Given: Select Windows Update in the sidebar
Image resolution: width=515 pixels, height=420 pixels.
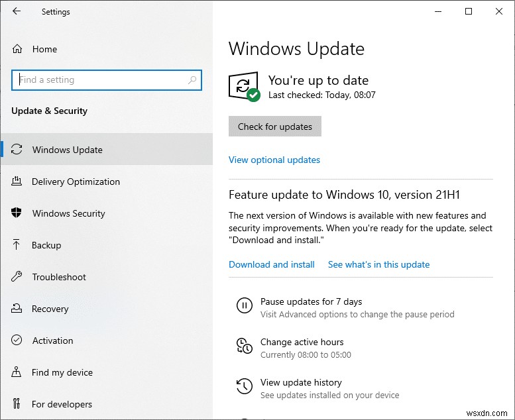Looking at the screenshot, I should [x=68, y=150].
